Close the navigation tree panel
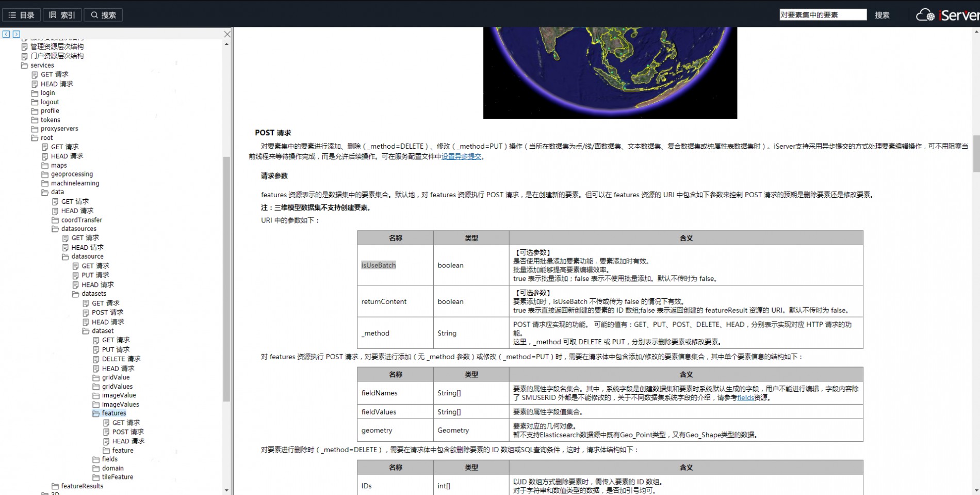 pos(227,34)
